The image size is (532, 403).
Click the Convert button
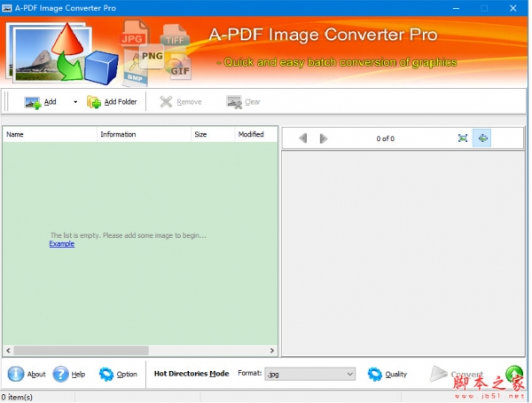[457, 374]
